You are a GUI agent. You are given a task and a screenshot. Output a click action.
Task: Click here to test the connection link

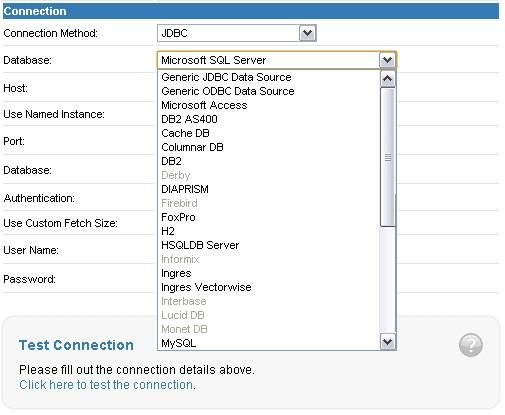coord(106,385)
